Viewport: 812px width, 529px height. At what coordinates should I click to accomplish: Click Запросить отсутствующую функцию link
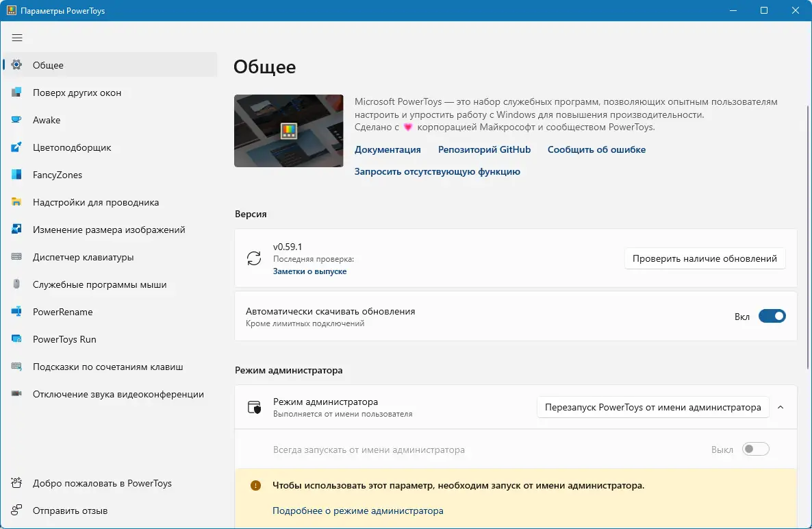point(437,171)
